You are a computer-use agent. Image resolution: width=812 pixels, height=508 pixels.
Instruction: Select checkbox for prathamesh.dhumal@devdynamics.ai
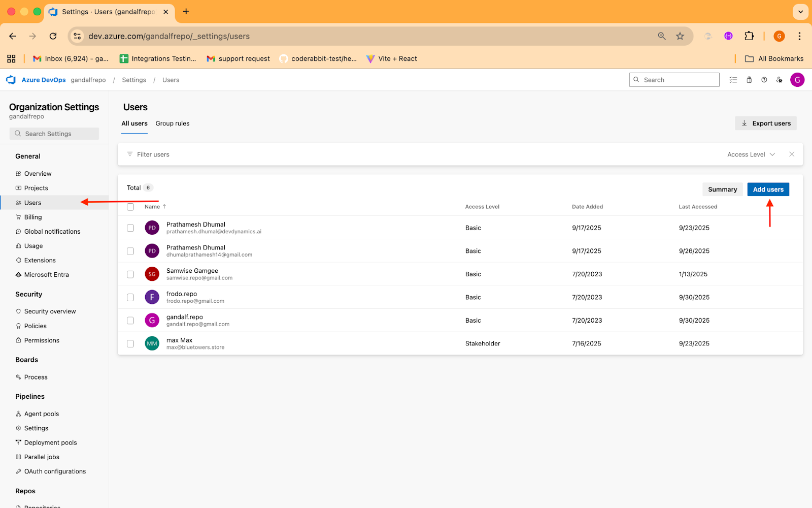[130, 228]
